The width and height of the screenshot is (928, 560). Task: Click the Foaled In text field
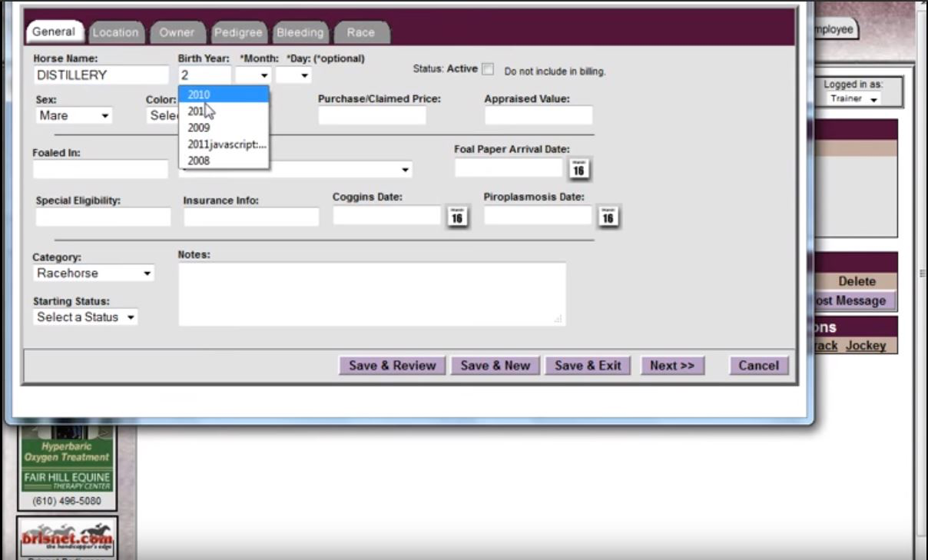[x=101, y=169]
